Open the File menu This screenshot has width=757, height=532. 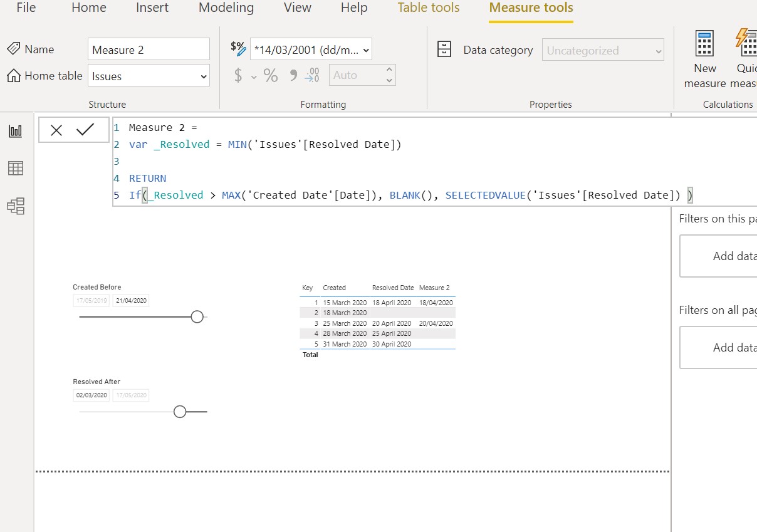click(x=26, y=8)
